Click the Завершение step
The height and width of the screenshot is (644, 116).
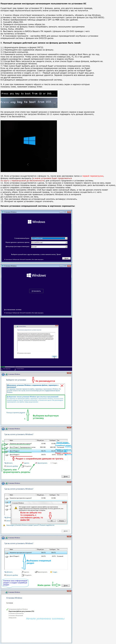point(13,618)
